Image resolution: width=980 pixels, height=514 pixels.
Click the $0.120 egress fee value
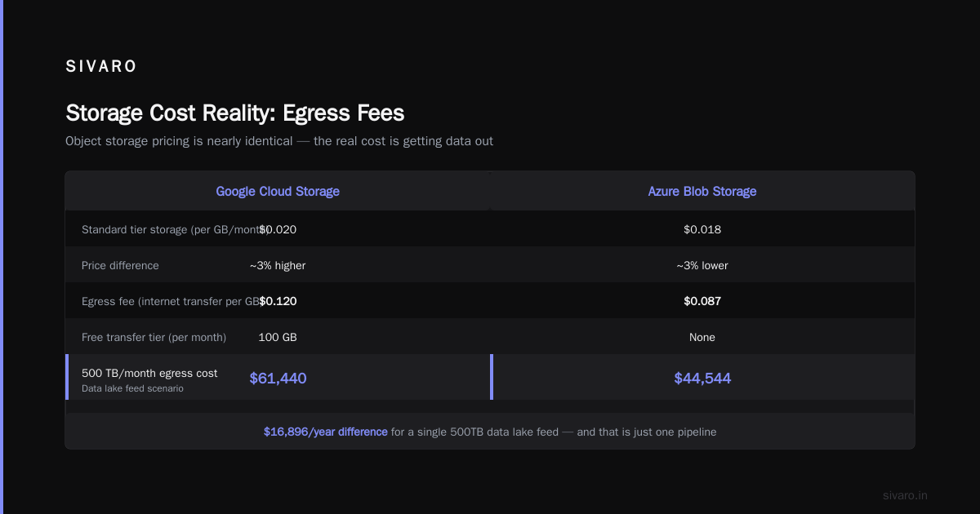pyautogui.click(x=278, y=301)
